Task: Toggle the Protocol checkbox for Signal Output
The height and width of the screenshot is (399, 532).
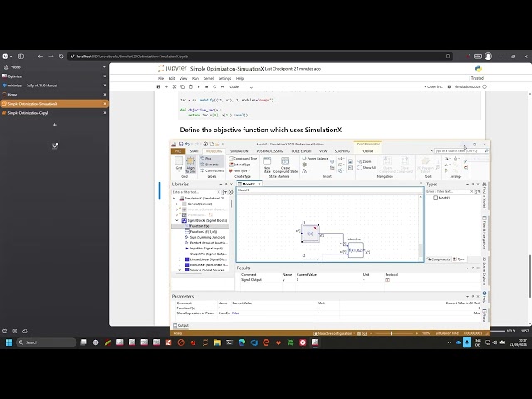Action: tap(387, 280)
